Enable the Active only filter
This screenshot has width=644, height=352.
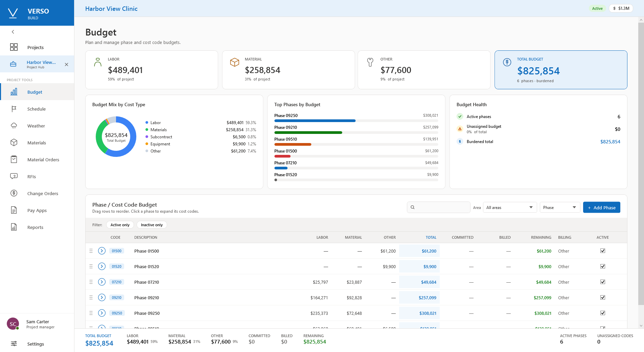coord(120,225)
